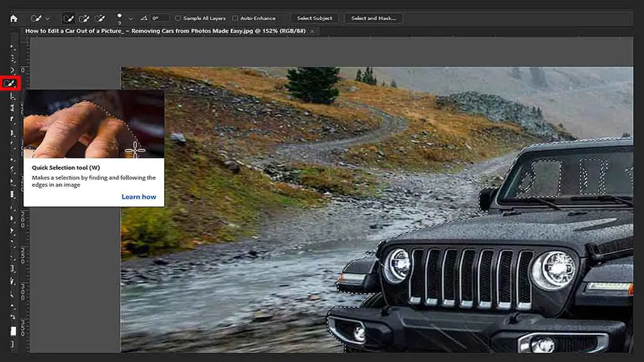The image size is (644, 362).
Task: Enable the Sample All Layers checkbox
Action: tap(178, 18)
